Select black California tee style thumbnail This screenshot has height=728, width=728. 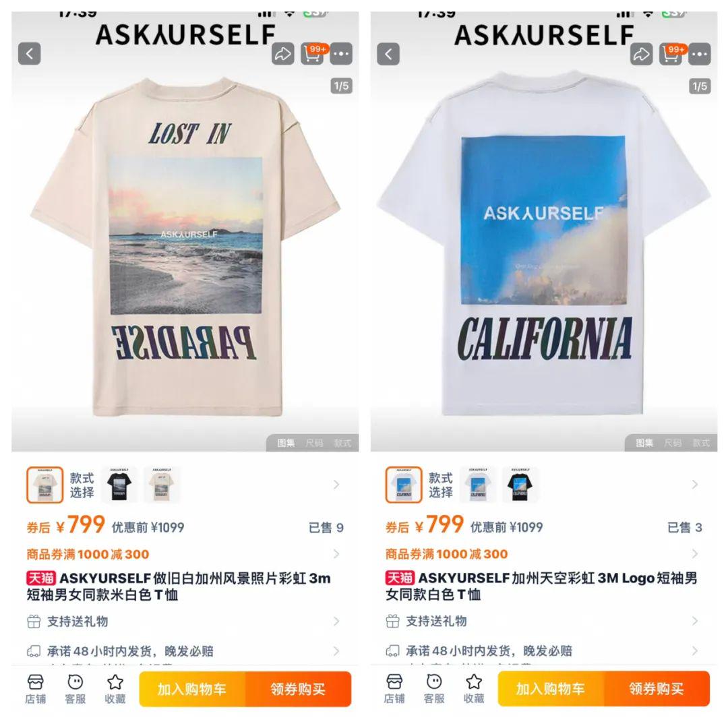coord(520,485)
